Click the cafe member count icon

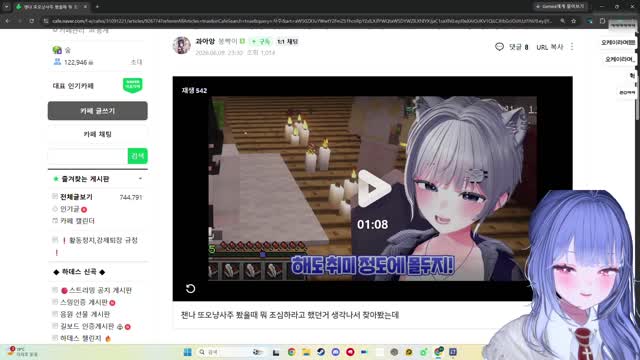click(x=57, y=62)
